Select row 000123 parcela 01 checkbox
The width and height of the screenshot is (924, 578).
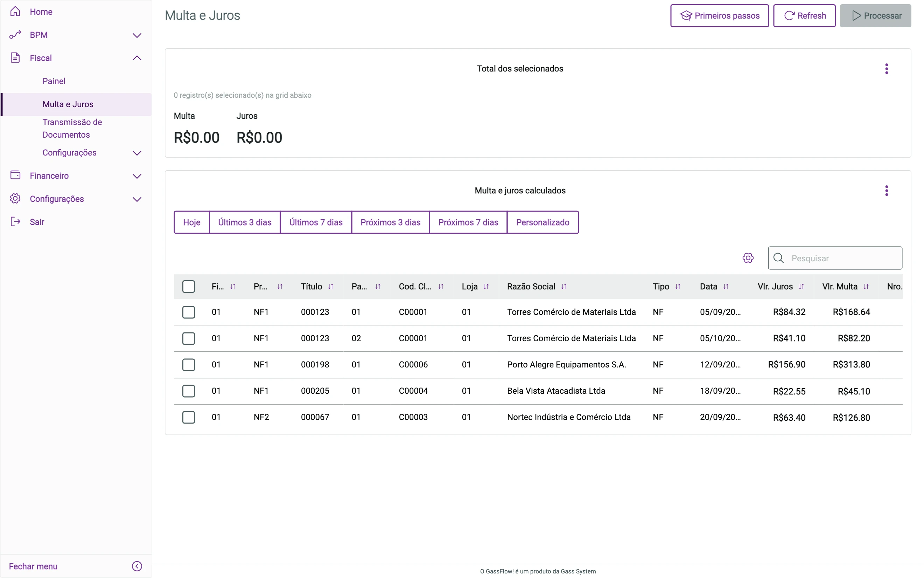189,312
